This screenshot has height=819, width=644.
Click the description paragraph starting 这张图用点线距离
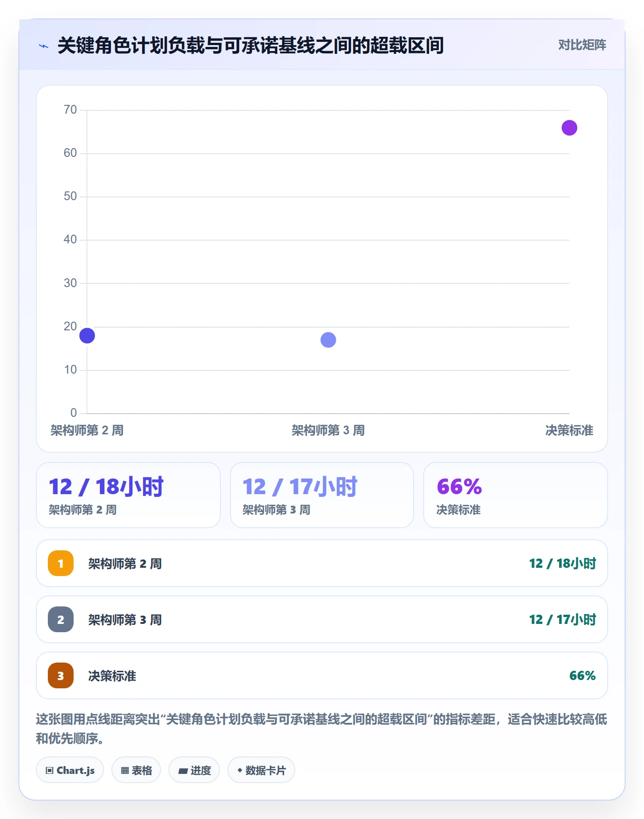point(322,728)
